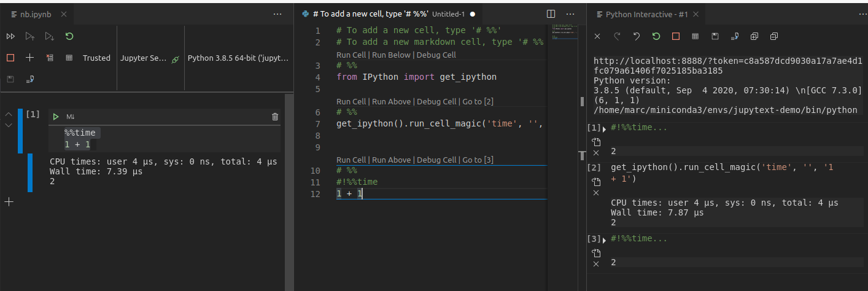The height and width of the screenshot is (291, 868).
Task: Run all cells in nb.ipynb
Action: 10,37
